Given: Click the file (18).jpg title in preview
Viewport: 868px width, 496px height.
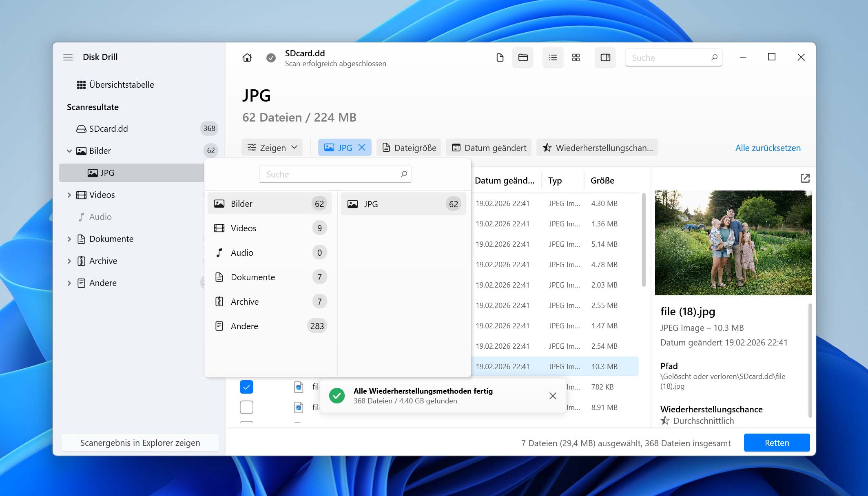Looking at the screenshot, I should click(688, 312).
